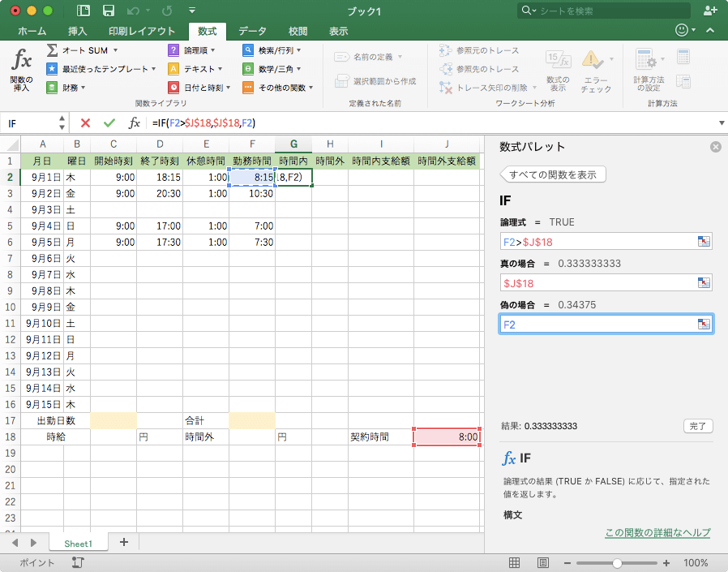728x572 pixels.
Task: Close the 数式パレット panel
Action: (x=716, y=147)
